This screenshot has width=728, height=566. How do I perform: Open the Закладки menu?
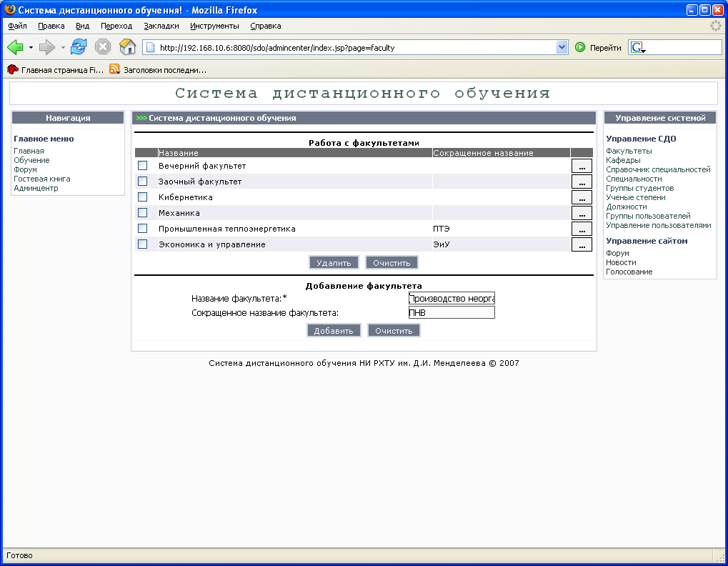(x=161, y=26)
